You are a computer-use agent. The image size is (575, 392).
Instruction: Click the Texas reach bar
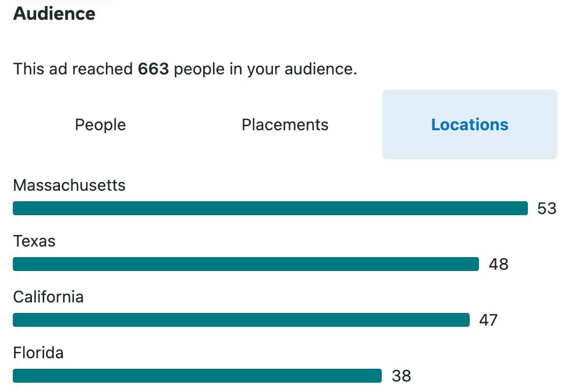pyautogui.click(x=246, y=264)
